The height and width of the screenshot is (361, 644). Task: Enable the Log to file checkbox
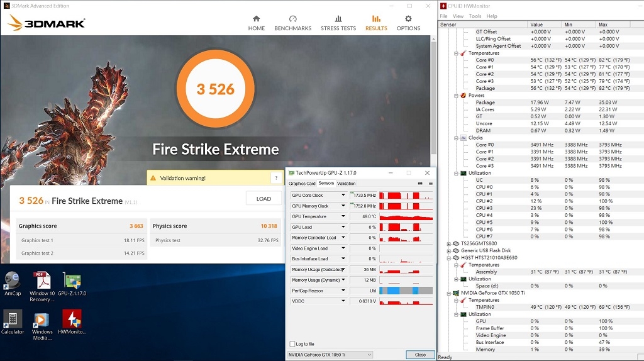[292, 344]
